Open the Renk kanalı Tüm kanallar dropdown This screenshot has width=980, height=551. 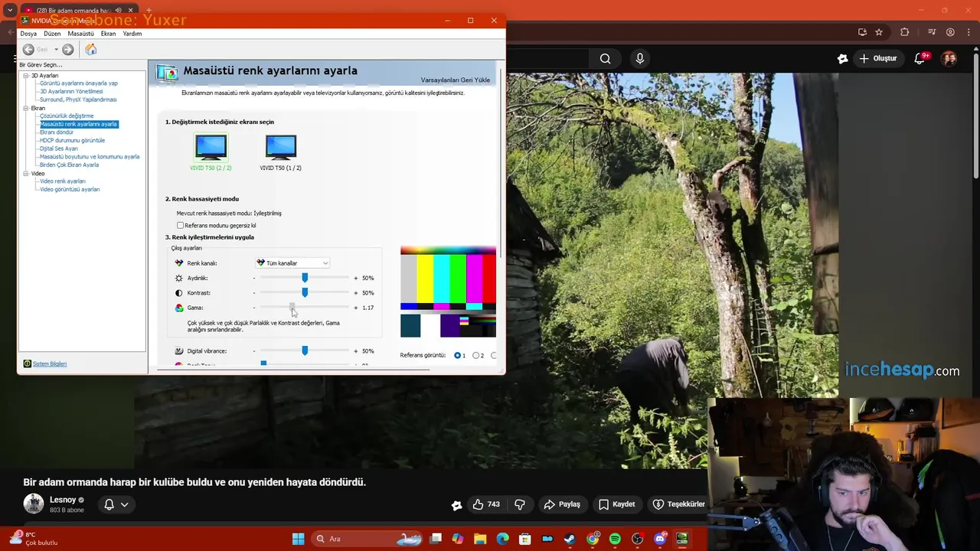(x=292, y=263)
